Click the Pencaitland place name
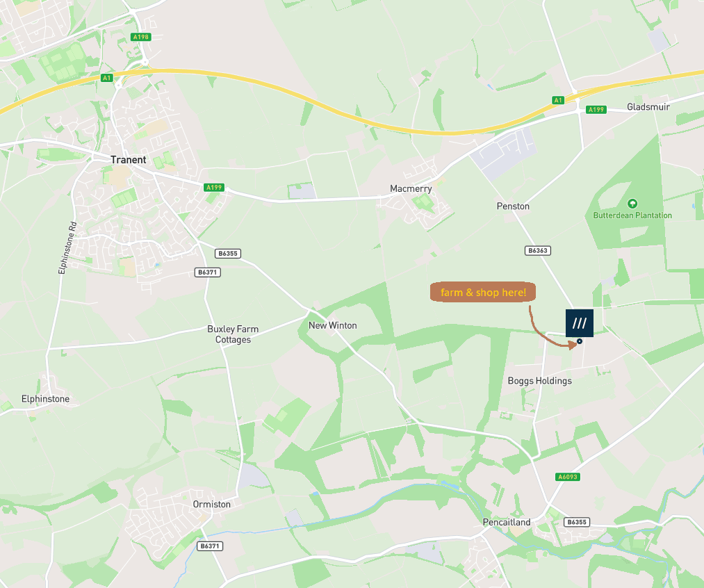Viewport: 704px width, 588px height. point(507,522)
